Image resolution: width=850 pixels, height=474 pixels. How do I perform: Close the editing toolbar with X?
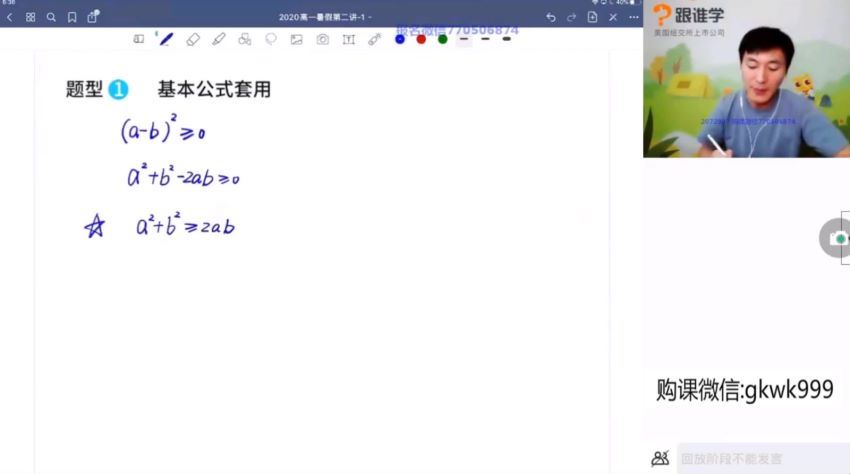613,17
